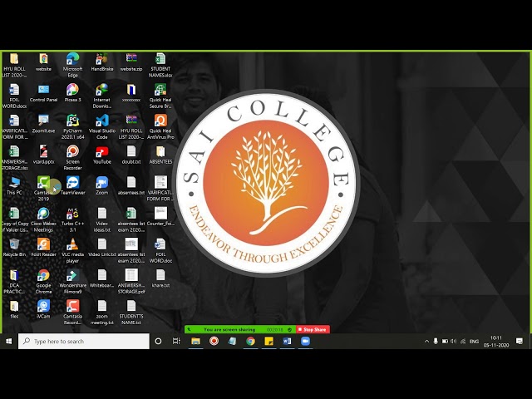Open Internet Download Manager shortcut

tap(101, 96)
